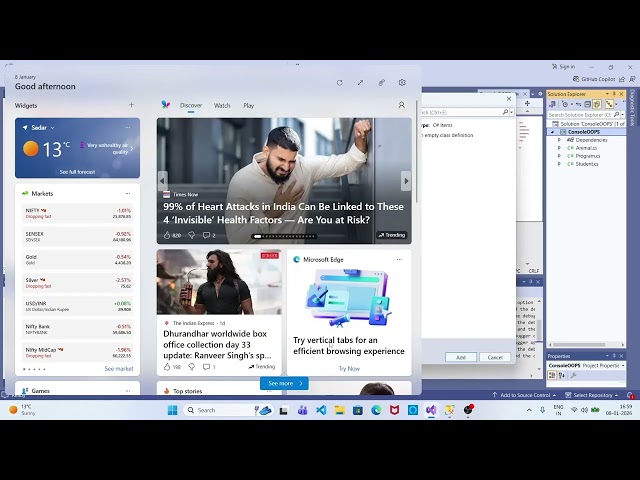Screen dimensions: 640x480
Task: Show hidden system tray icons
Action: [x=529, y=410]
